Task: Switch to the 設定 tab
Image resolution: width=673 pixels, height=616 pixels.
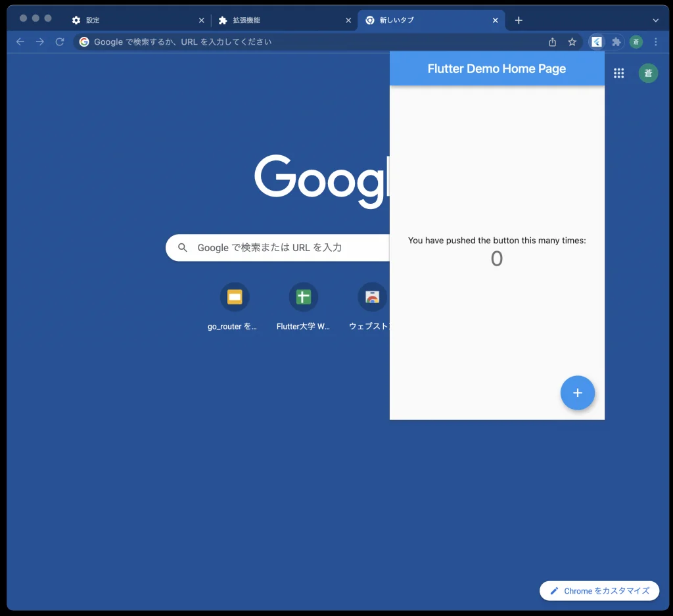Action: [x=131, y=20]
